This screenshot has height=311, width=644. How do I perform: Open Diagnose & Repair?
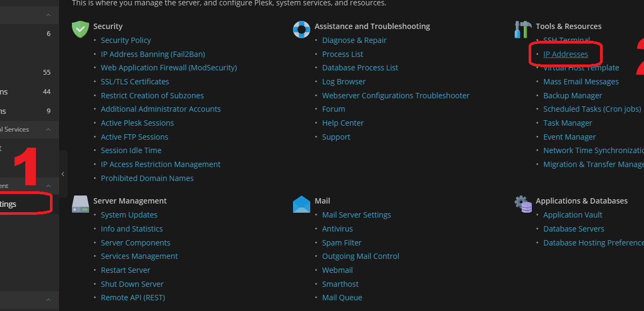pos(354,40)
